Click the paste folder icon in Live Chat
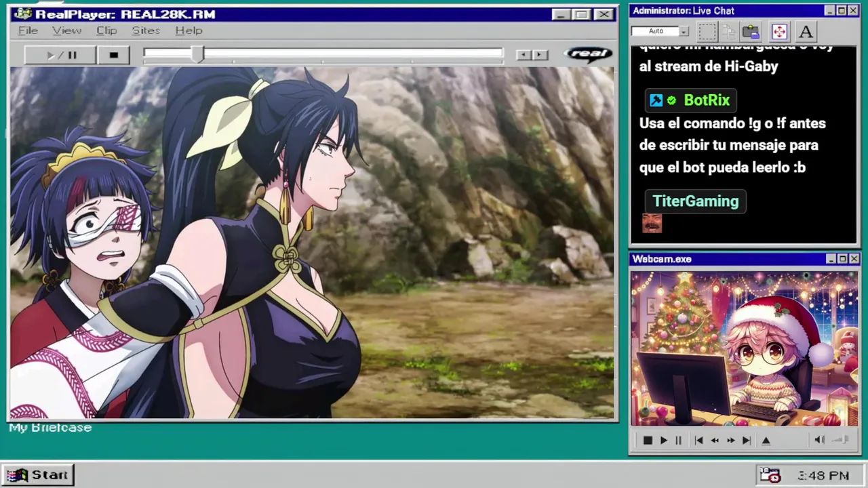The image size is (868, 488). pos(751,31)
